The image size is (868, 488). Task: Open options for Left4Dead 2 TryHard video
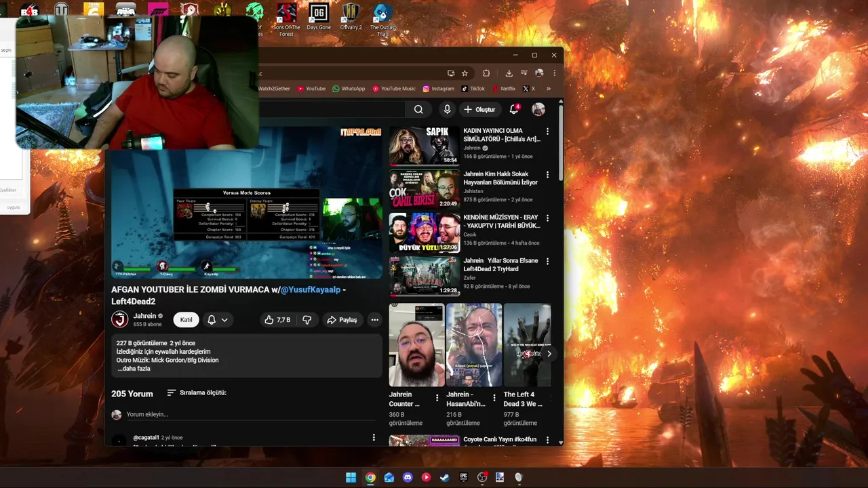[x=547, y=262]
